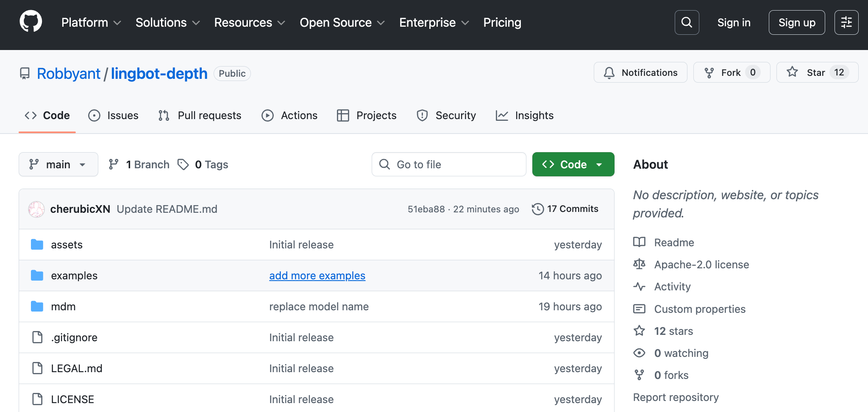This screenshot has width=868, height=412.
Task: Open the appearance settings sliders icon
Action: (x=846, y=22)
